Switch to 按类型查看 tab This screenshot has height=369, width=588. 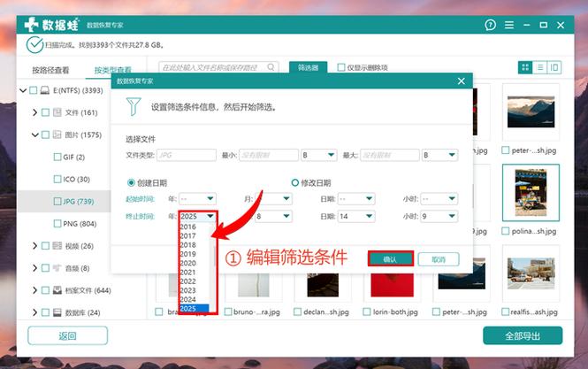click(x=113, y=70)
